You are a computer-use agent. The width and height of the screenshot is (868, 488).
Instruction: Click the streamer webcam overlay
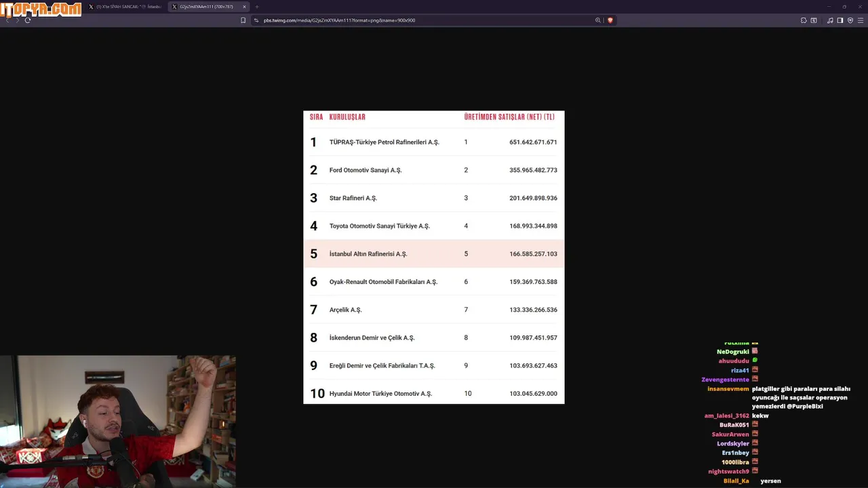(118, 422)
